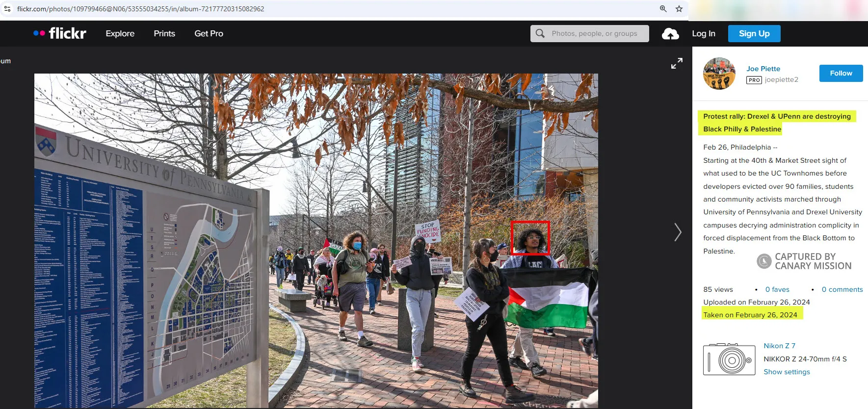Select the joepiette2 username text

pyautogui.click(x=781, y=79)
